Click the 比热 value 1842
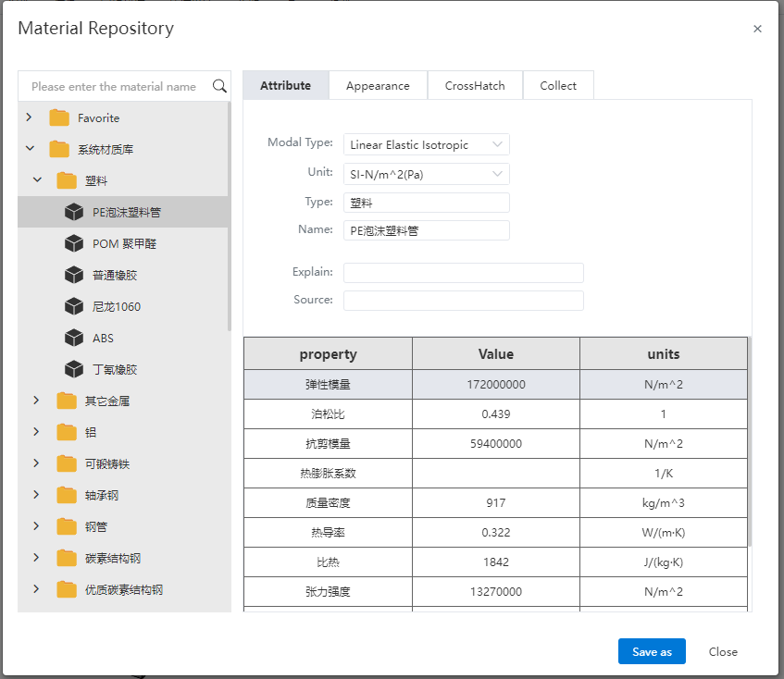 496,562
